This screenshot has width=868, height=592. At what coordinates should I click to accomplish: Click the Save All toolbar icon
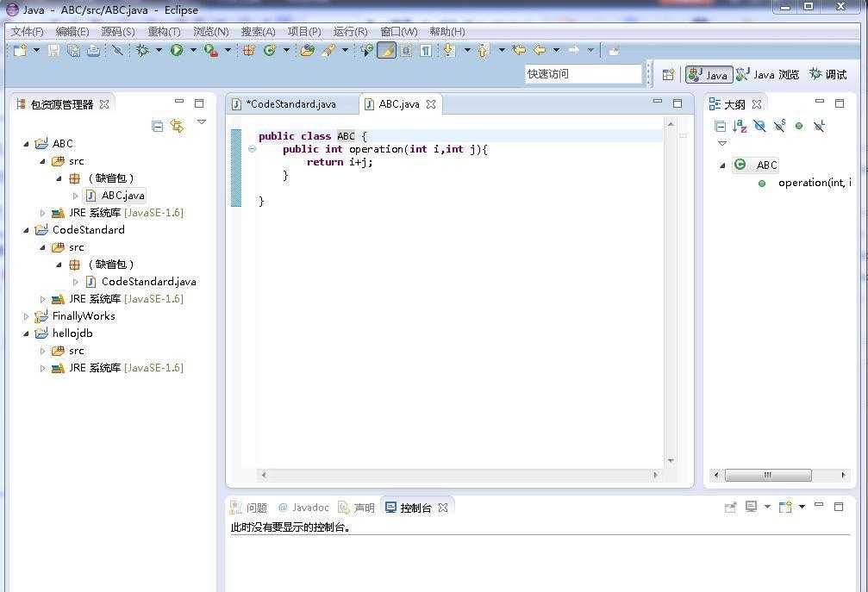73,51
